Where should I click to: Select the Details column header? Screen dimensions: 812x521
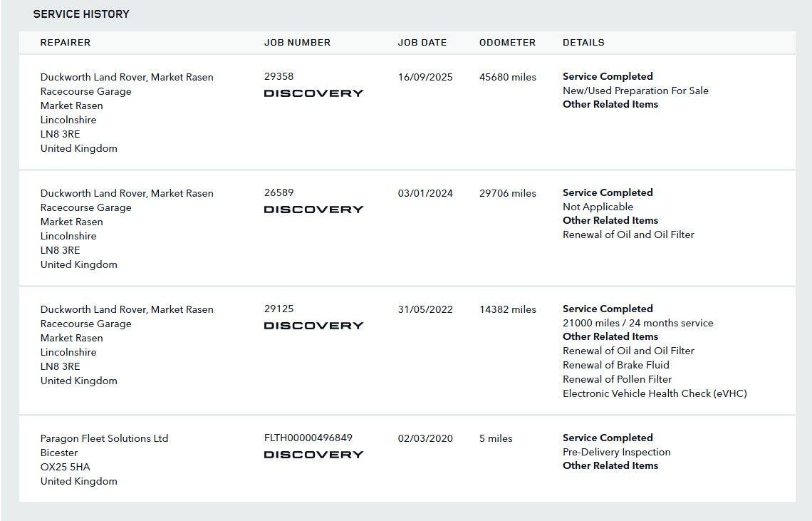(x=583, y=42)
